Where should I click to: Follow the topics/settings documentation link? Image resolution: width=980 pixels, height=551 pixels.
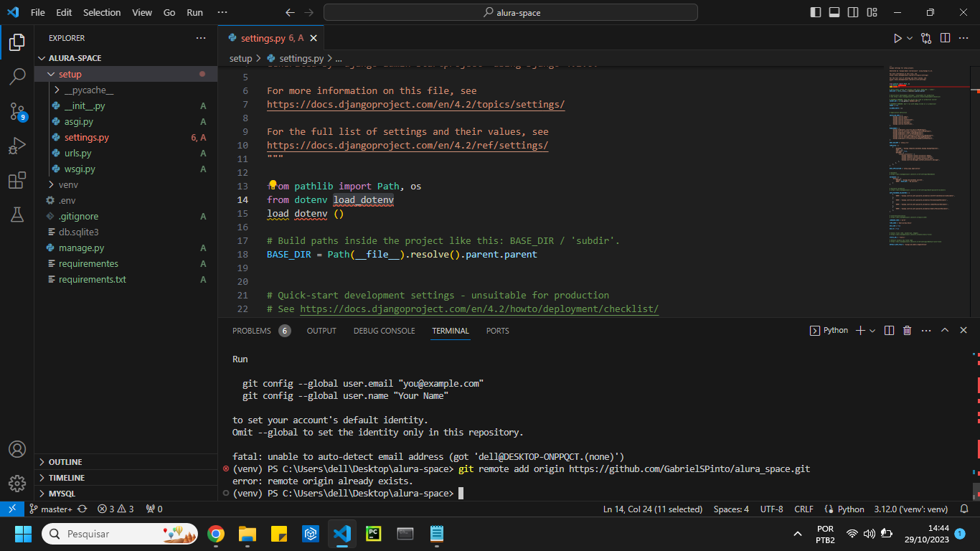[416, 105]
